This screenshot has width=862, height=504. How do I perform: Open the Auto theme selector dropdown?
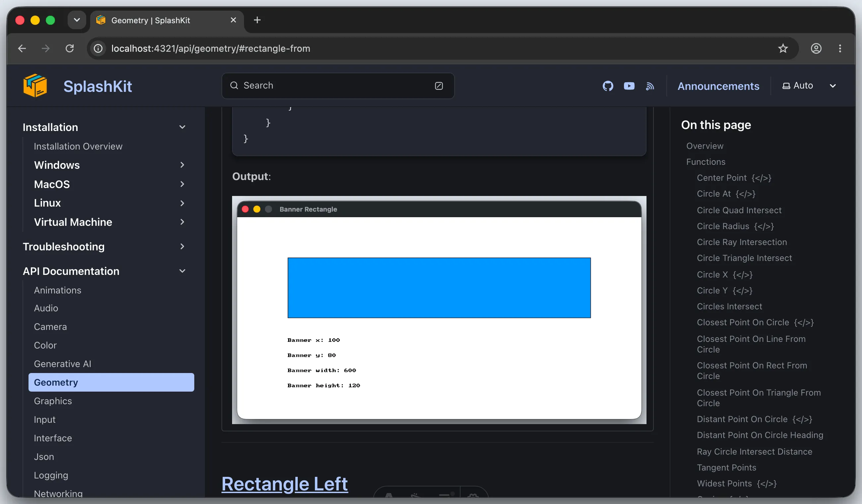[809, 86]
